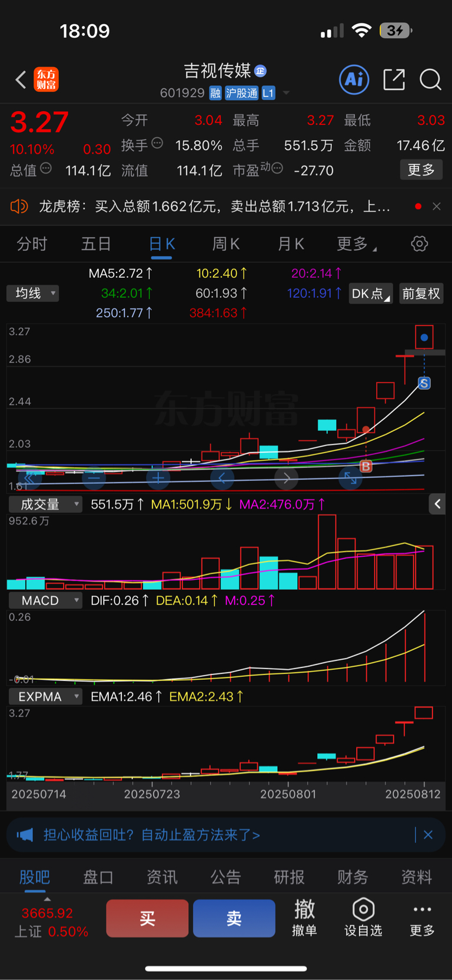Tap the single left arrow chart control
Screen dimensions: 452x980
(x=222, y=479)
